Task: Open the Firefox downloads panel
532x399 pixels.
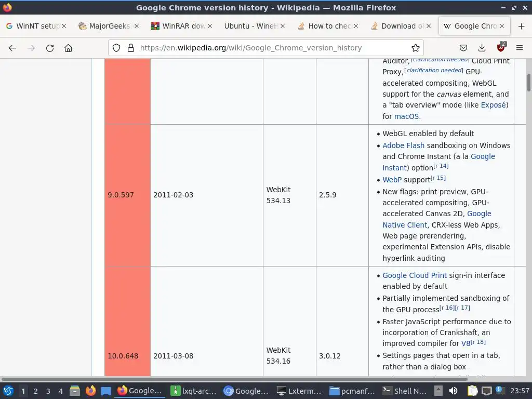Action: (x=482, y=48)
